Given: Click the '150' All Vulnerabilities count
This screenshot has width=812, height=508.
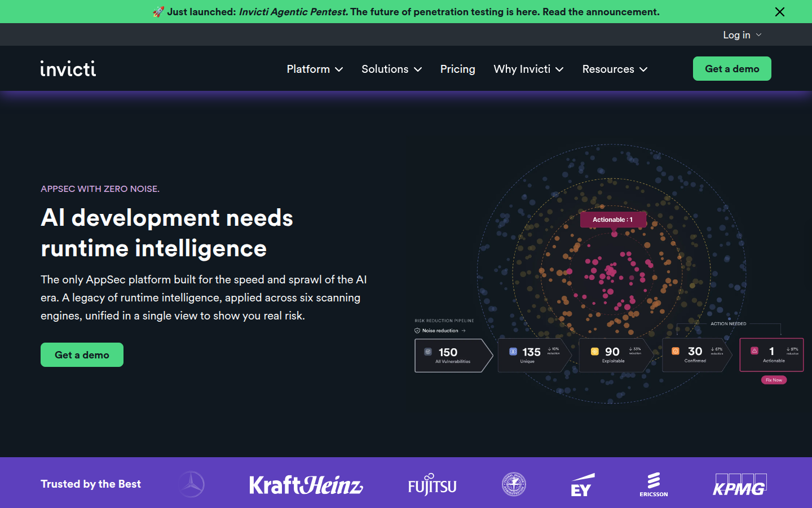Looking at the screenshot, I should pyautogui.click(x=448, y=352).
